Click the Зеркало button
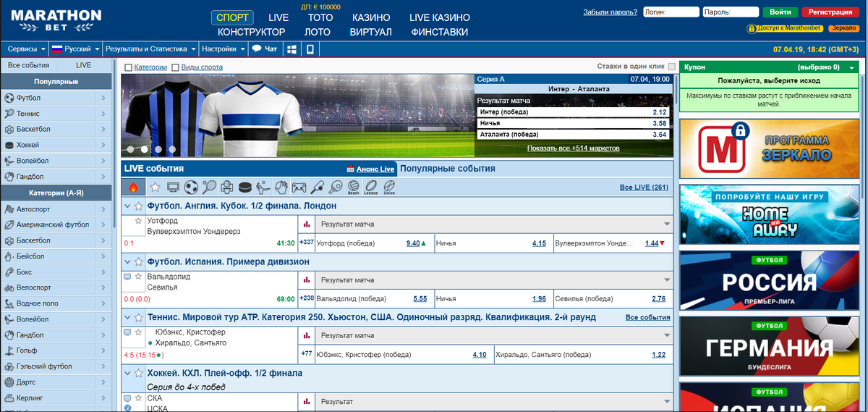This screenshot has width=868, height=412. click(843, 28)
